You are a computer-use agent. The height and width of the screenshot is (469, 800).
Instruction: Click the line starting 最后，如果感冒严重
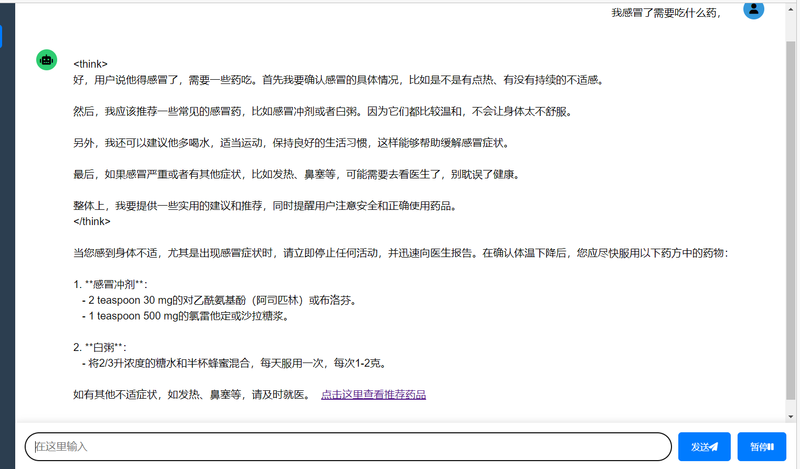tap(297, 175)
